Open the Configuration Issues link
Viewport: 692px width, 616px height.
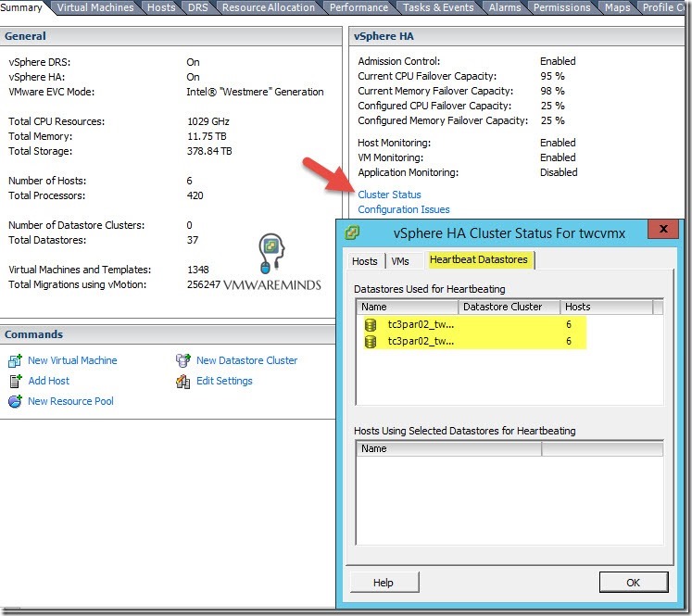point(404,209)
